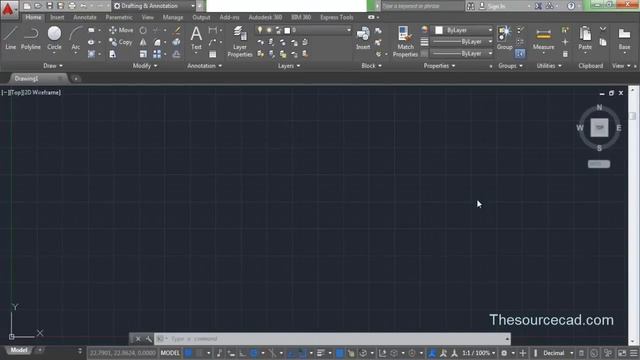The height and width of the screenshot is (360, 640).
Task: Toggle the group selection blue button
Action: 520,53
